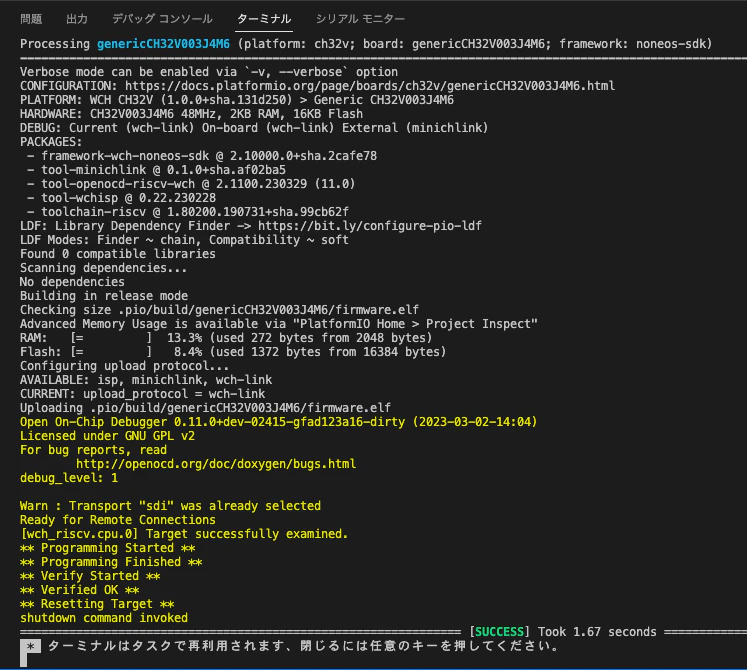The image size is (747, 670).
Task: Click the 'shutdown command invoked' line
Action: [x=104, y=618]
